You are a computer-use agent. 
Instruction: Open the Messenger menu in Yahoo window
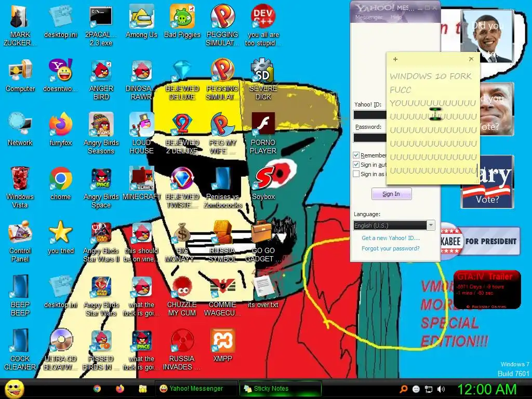tap(368, 17)
